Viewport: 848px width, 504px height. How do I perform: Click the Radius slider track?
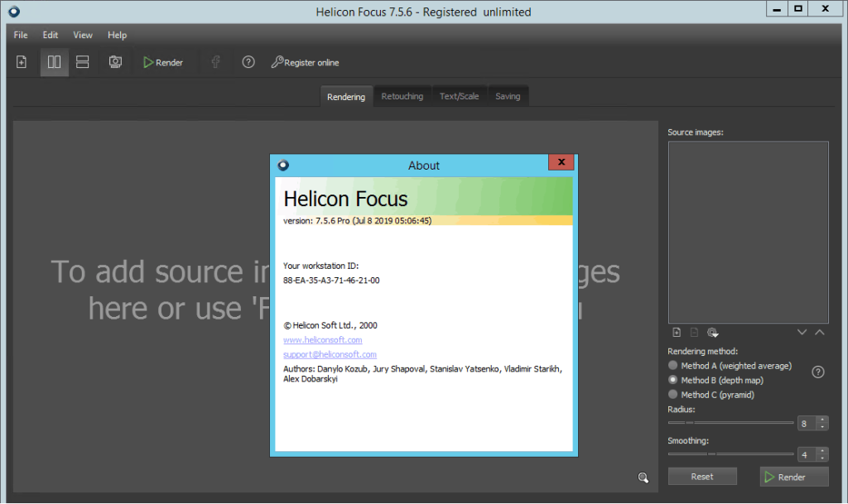point(730,422)
